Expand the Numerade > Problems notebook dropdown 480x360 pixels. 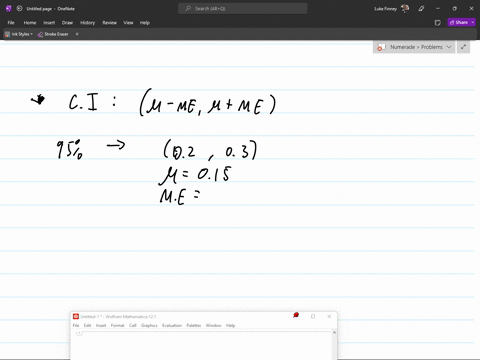tap(449, 47)
